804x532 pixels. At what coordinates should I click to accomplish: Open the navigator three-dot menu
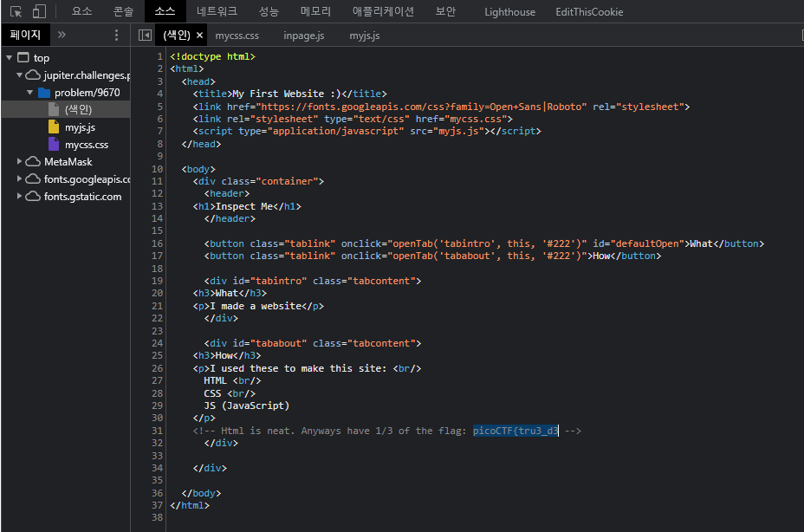coord(116,35)
